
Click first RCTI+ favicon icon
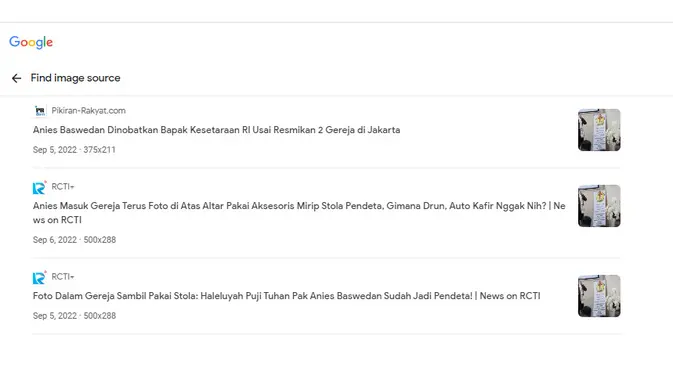pos(39,188)
